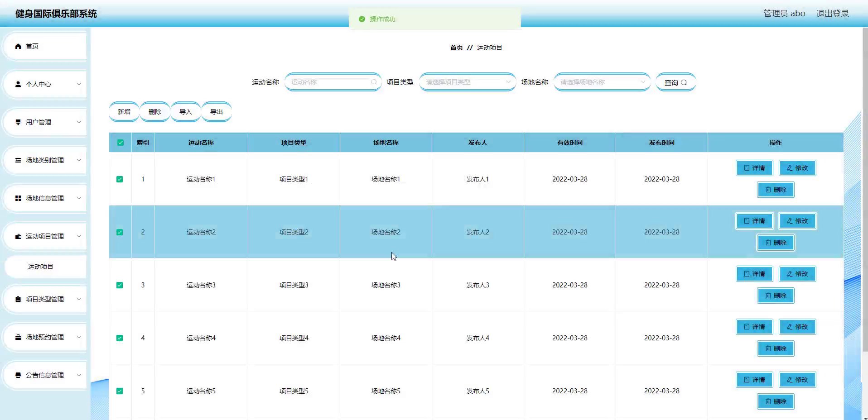Viewport: 868px width, 420px height.
Task: Click the 导入 button
Action: (x=186, y=112)
